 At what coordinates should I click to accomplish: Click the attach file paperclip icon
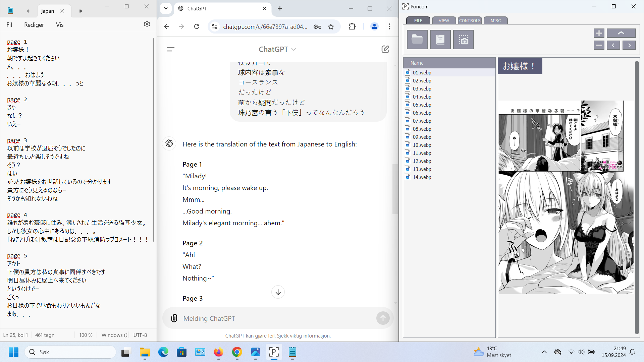coord(174,318)
